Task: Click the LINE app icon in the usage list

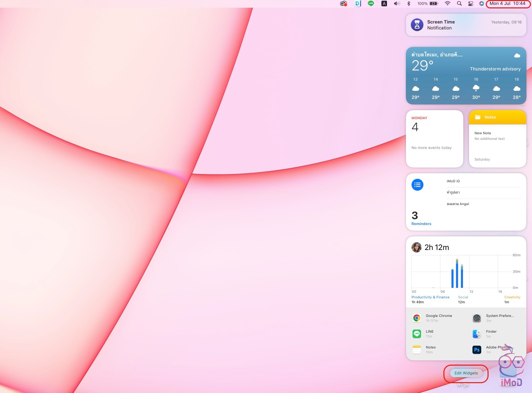Action: [416, 334]
